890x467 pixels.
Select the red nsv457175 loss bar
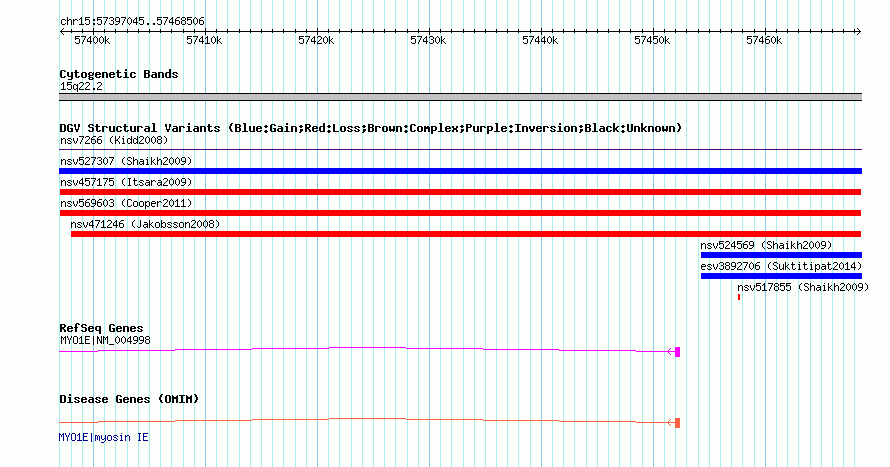click(x=460, y=192)
